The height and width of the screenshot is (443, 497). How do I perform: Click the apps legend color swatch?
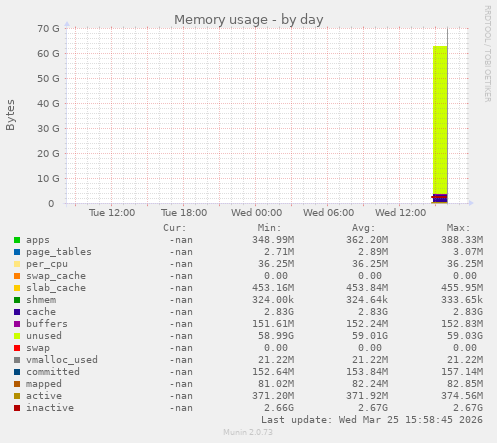[x=17, y=240]
